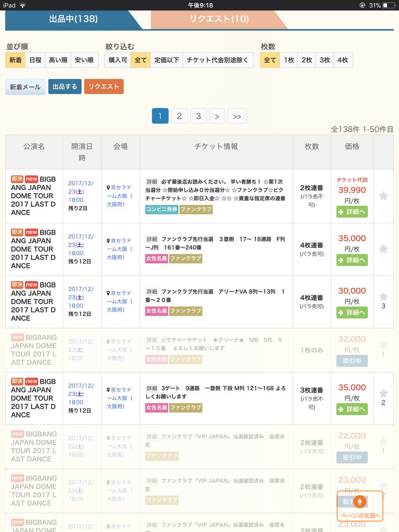Go to page 3
This screenshot has width=399, height=532.
[x=199, y=116]
